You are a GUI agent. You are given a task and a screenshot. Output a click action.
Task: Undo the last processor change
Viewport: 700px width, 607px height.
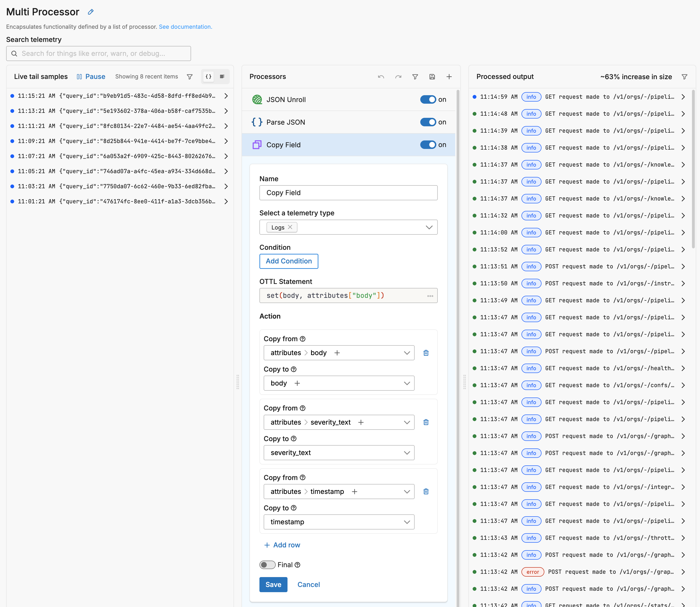(381, 77)
